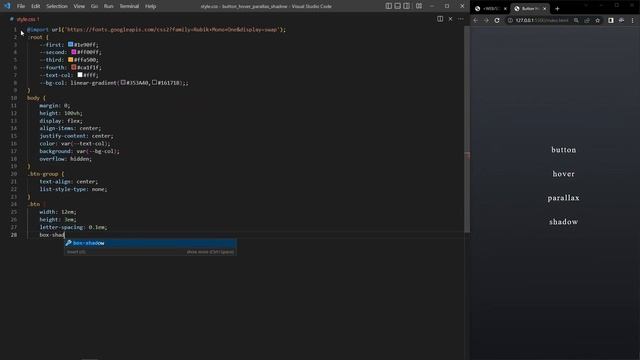This screenshot has height=360, width=640.
Task: Open the browser extensions icon
Action: coord(621,20)
